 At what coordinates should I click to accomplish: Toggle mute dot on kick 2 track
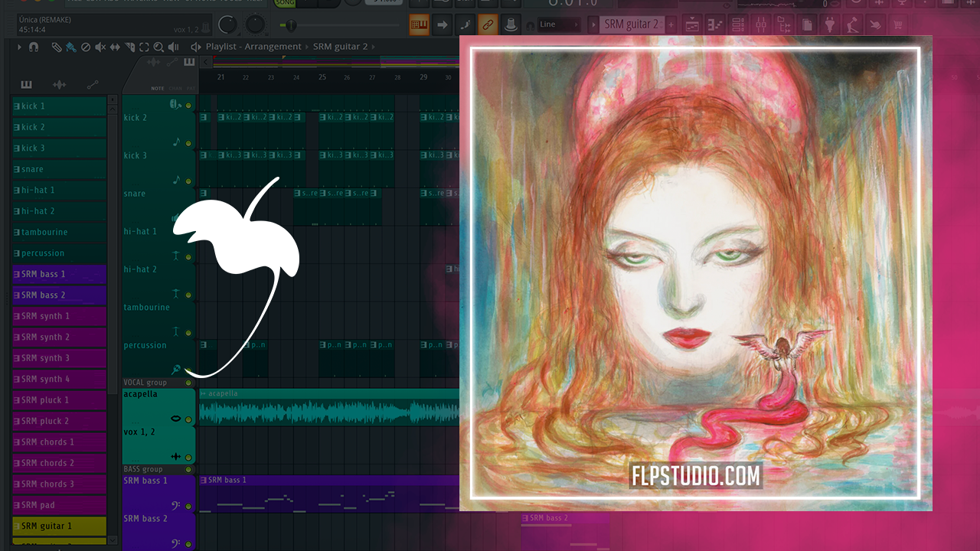click(x=188, y=105)
